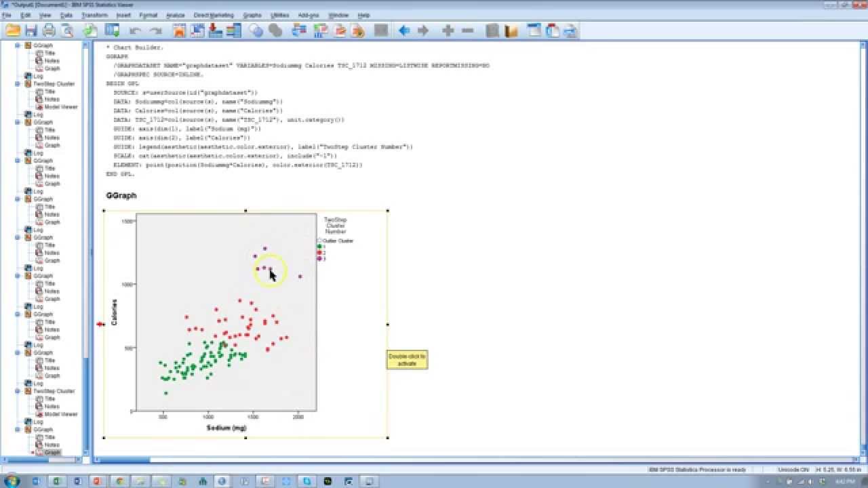Click the Go to Variable toolbar icon
Image resolution: width=868 pixels, height=488 pixels.
(216, 30)
